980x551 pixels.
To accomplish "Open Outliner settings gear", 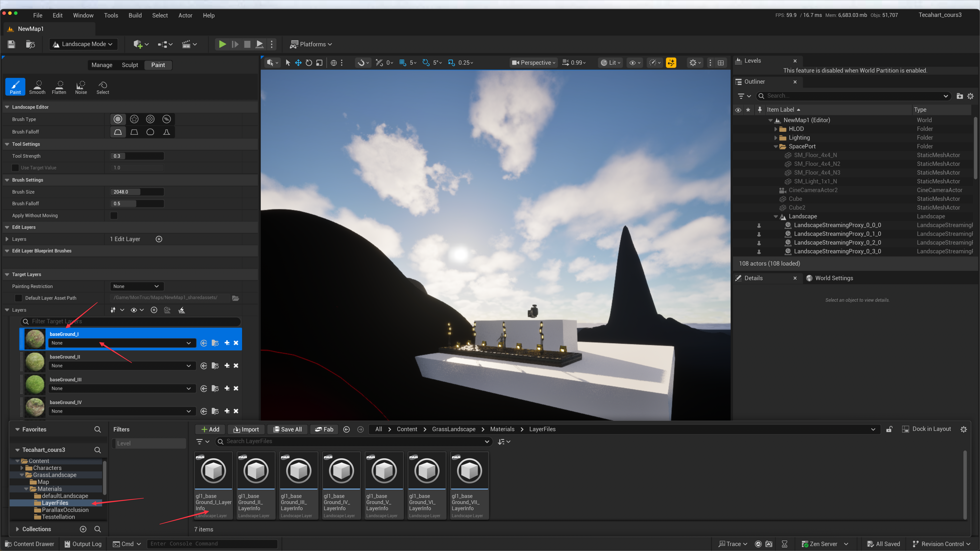I will [971, 96].
